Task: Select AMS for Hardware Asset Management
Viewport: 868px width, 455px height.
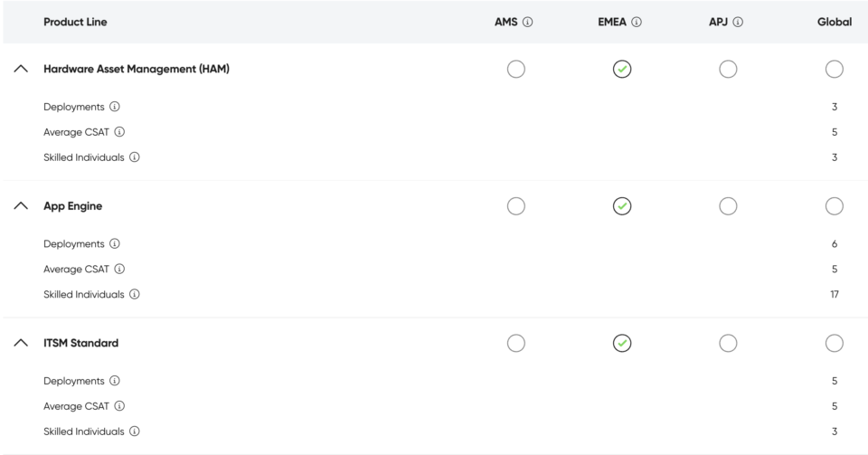Action: click(516, 69)
